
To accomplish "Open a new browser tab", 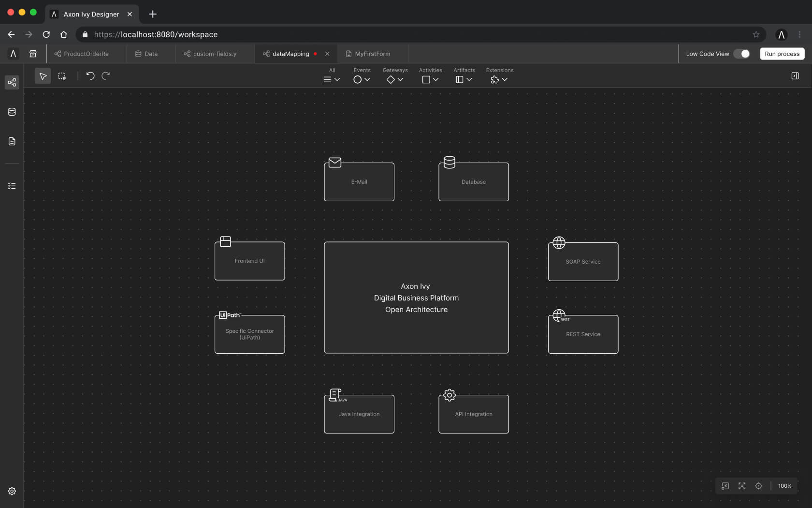I will (x=153, y=14).
